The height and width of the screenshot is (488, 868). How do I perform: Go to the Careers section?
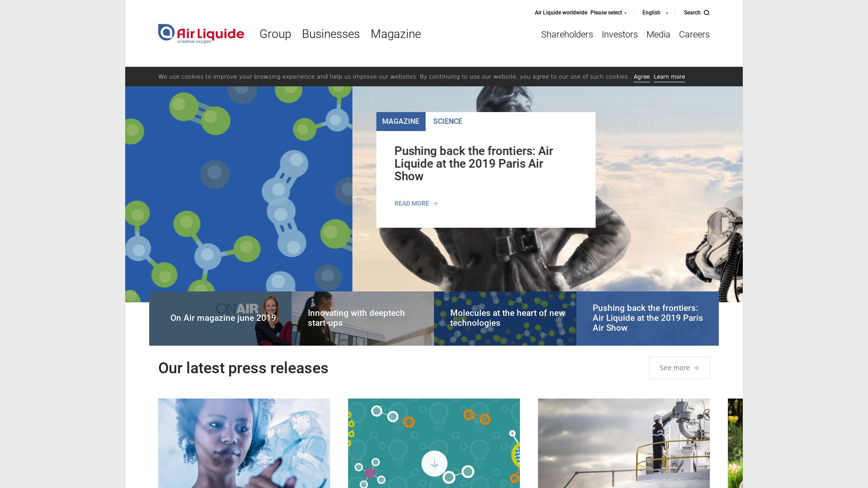click(694, 34)
